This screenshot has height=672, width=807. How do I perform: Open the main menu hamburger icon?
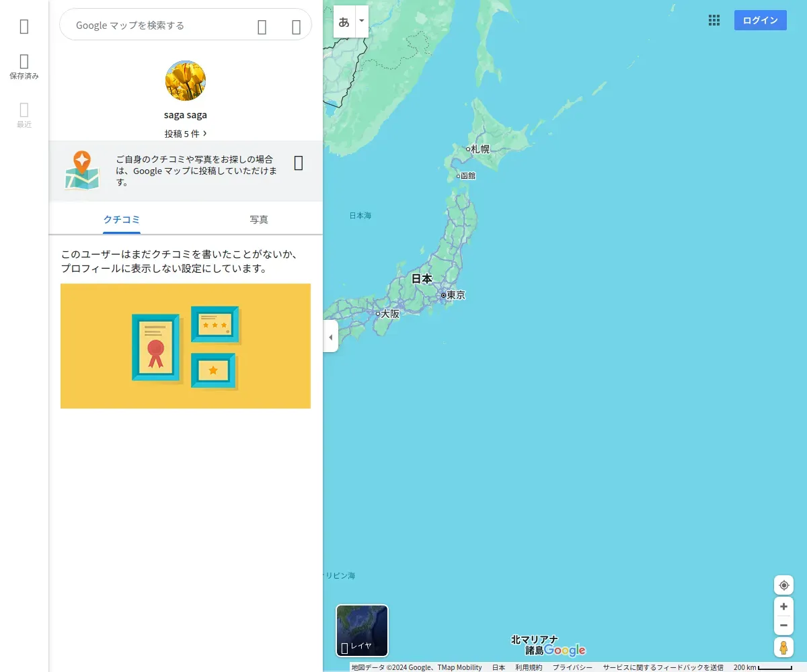click(24, 26)
